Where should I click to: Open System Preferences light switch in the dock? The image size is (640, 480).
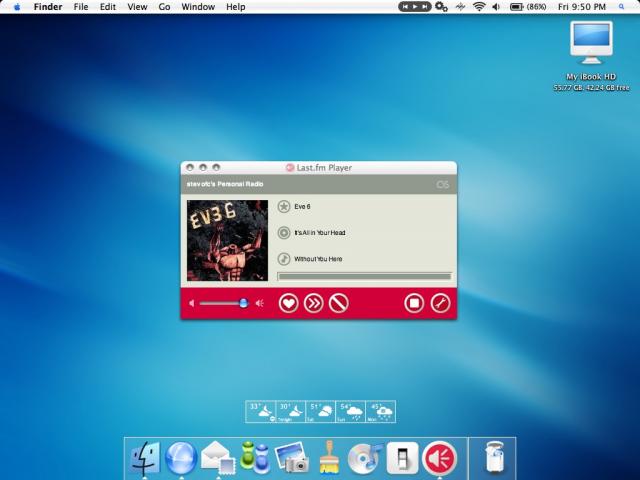coord(402,458)
